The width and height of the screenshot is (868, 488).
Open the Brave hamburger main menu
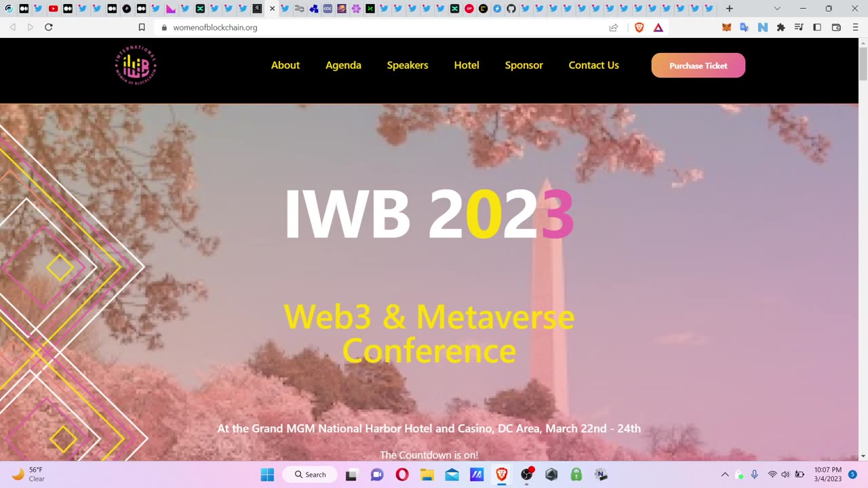tap(854, 27)
